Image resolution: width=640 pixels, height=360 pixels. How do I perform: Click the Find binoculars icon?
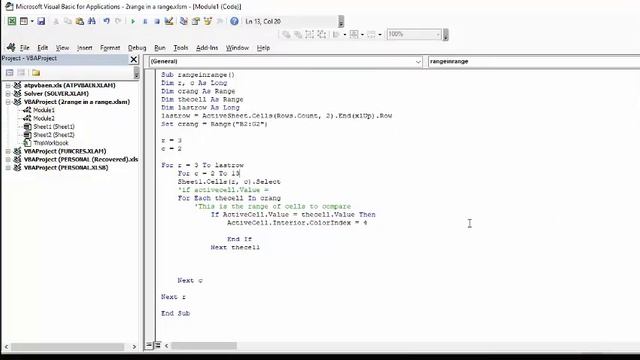click(92, 21)
